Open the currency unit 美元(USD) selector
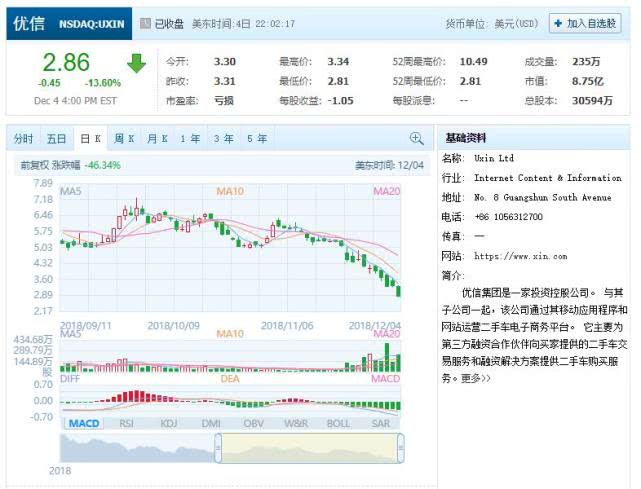The width and height of the screenshot is (641, 489). 508,22
